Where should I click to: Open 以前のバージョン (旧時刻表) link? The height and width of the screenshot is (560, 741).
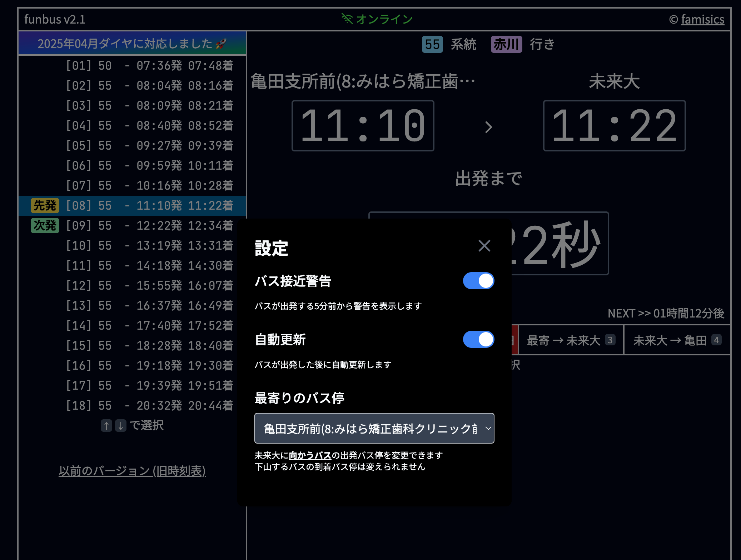click(132, 471)
